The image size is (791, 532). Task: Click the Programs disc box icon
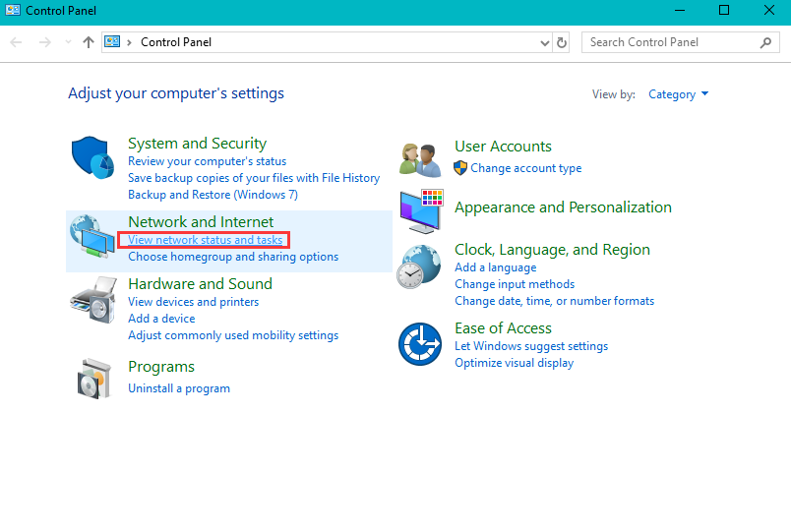[94, 379]
